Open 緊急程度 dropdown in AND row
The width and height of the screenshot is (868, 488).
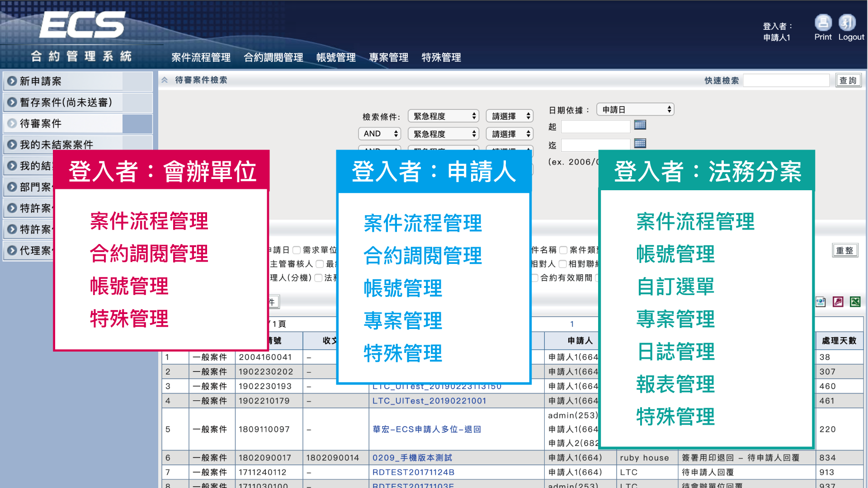pyautogui.click(x=443, y=134)
